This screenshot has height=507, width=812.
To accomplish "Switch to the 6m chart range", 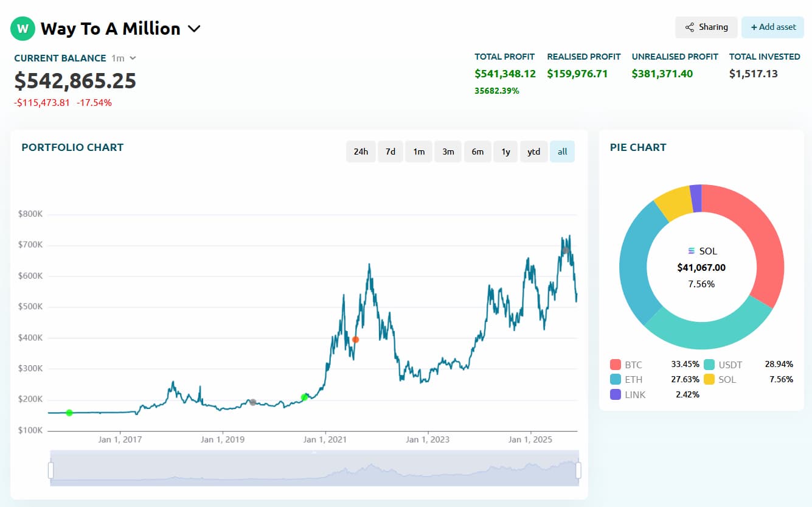I will tap(477, 151).
